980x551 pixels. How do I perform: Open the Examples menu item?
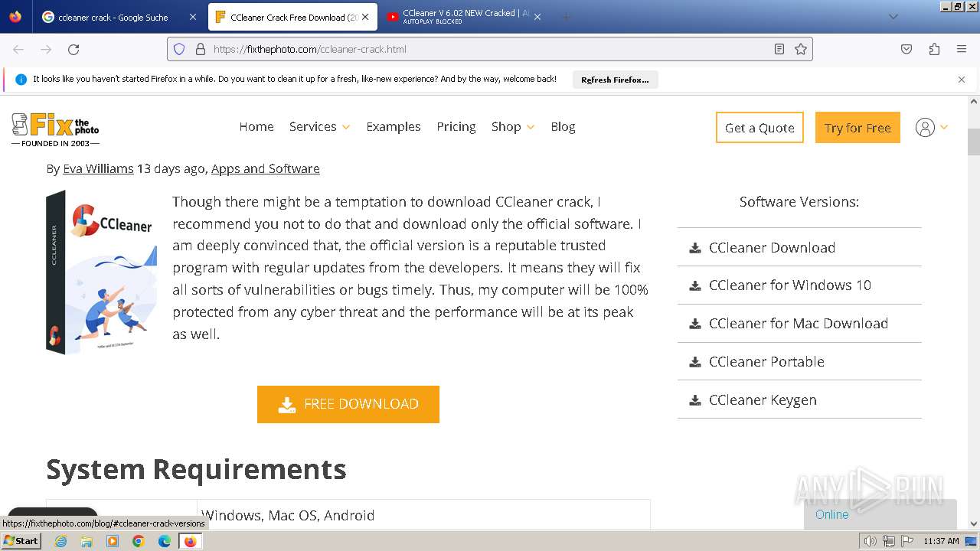click(394, 127)
